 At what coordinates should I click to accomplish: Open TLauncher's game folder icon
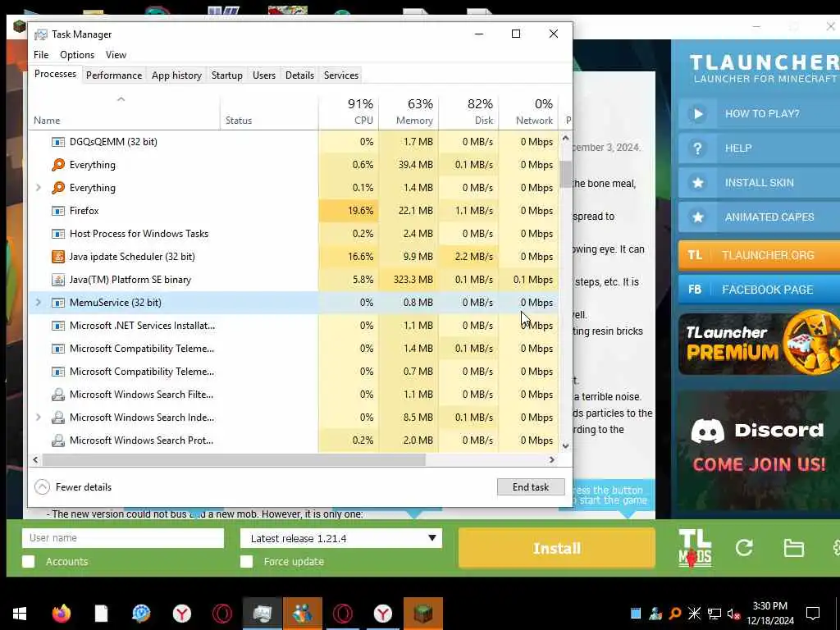click(793, 548)
